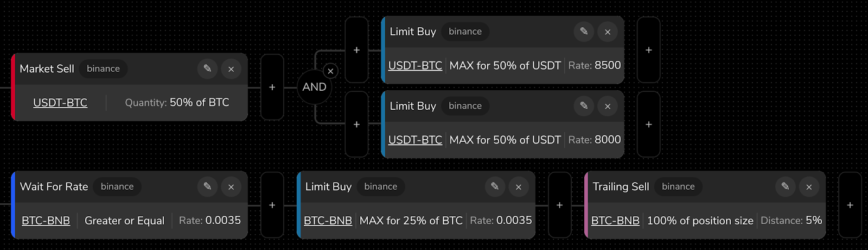The width and height of the screenshot is (868, 250).
Task: Click the binance tag on Wait For Rate
Action: 117,186
